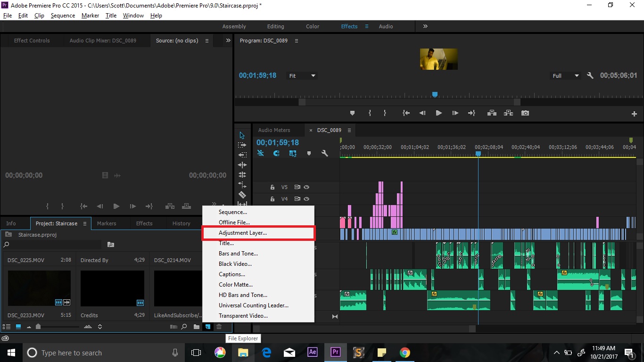Switch to Audio Meters tab
Image resolution: width=644 pixels, height=362 pixels.
[x=274, y=130]
